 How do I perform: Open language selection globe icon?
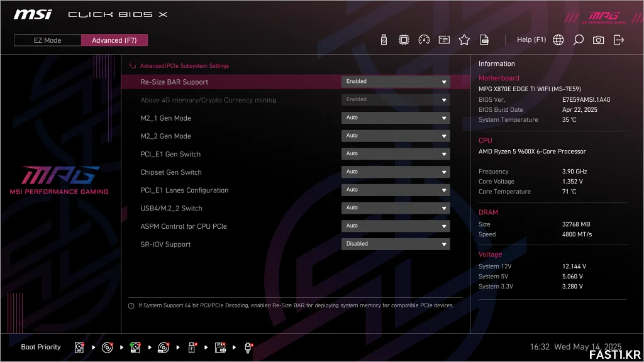click(x=558, y=40)
